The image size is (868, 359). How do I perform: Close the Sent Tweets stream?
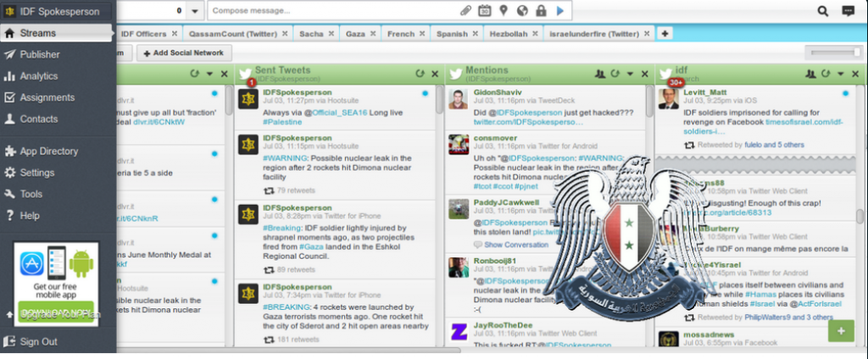pos(435,74)
